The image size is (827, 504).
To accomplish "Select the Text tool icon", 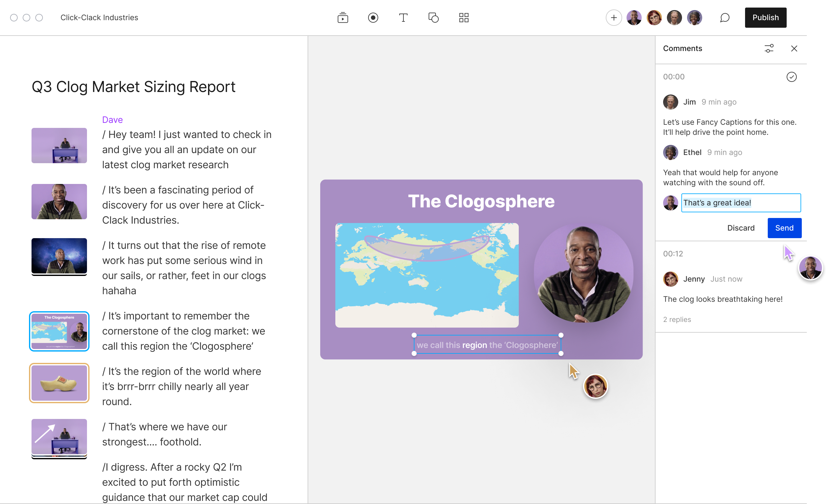I will click(403, 17).
